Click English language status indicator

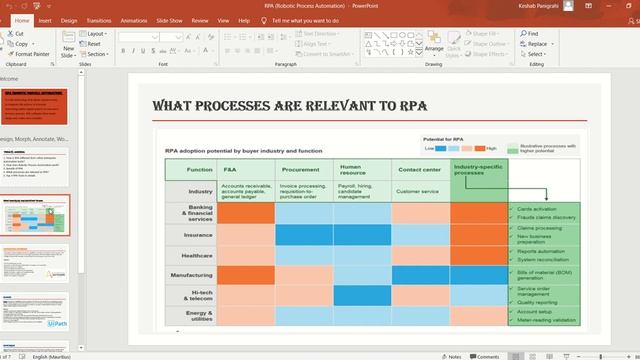(51, 357)
